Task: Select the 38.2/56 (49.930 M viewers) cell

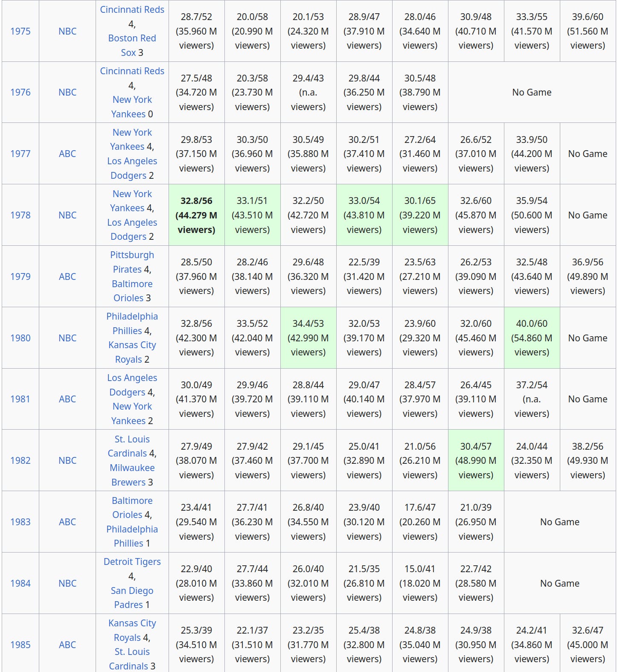Action: coord(588,460)
